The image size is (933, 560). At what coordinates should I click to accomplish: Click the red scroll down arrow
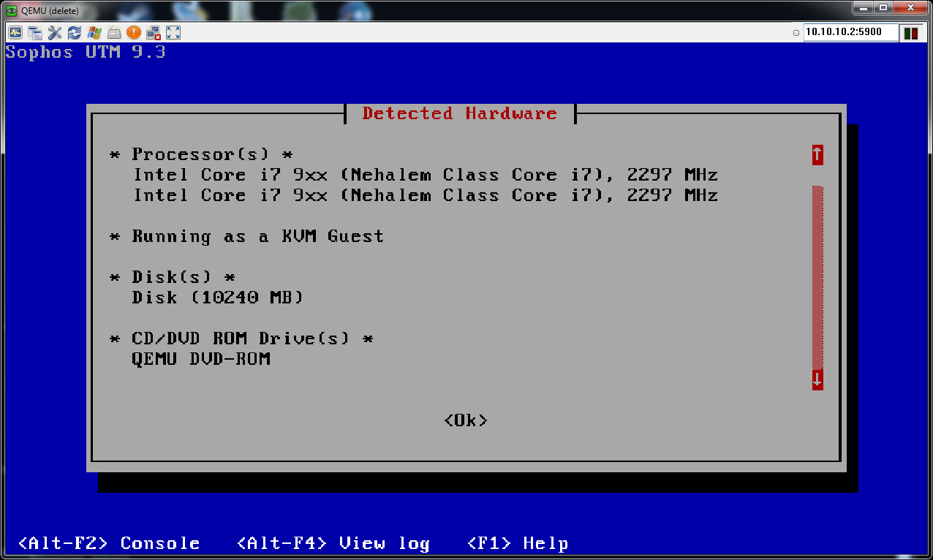pyautogui.click(x=817, y=379)
